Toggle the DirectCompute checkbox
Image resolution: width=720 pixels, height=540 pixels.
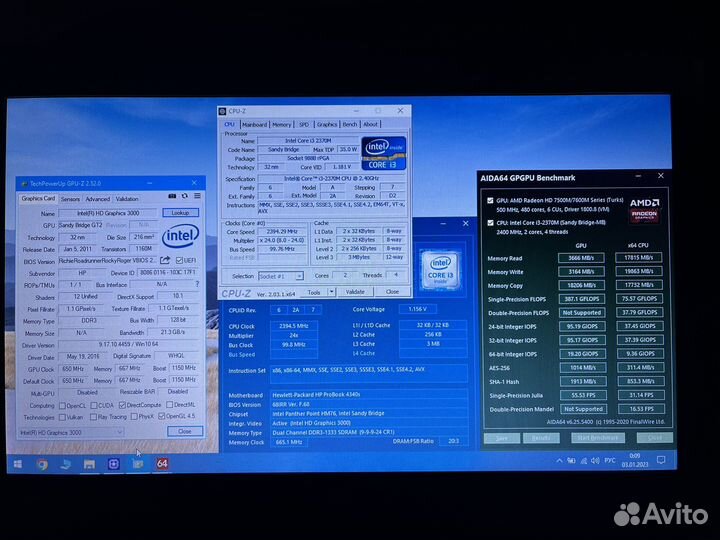click(122, 405)
